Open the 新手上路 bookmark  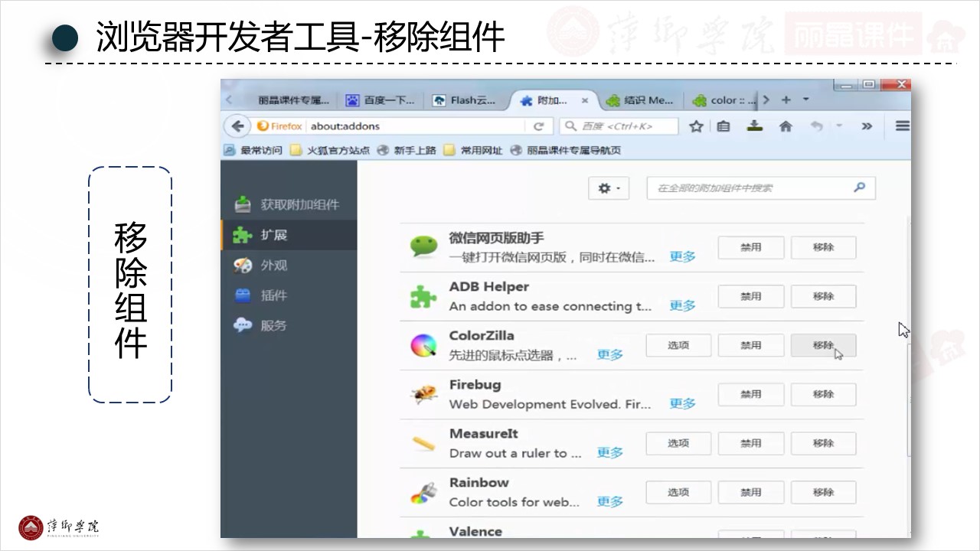(x=407, y=150)
